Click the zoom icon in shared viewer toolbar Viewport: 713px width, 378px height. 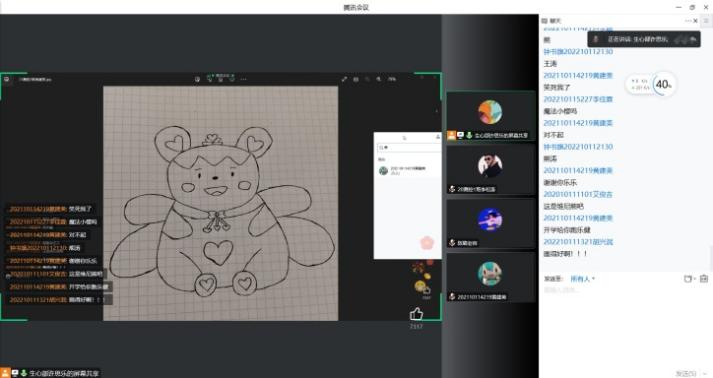(378, 79)
